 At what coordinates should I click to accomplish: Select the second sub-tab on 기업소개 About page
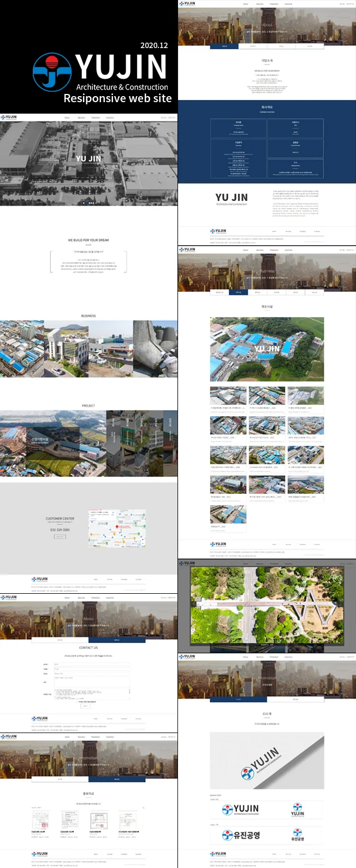[253, 46]
